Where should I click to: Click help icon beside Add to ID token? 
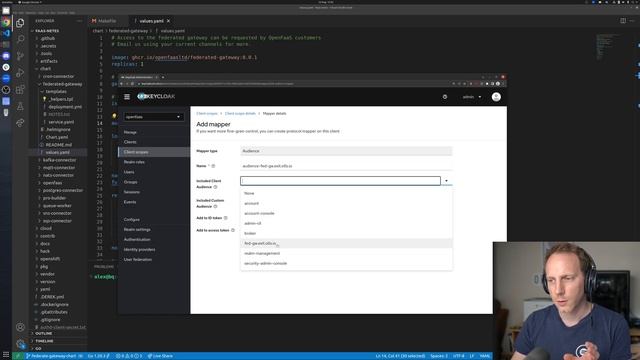tap(225, 218)
